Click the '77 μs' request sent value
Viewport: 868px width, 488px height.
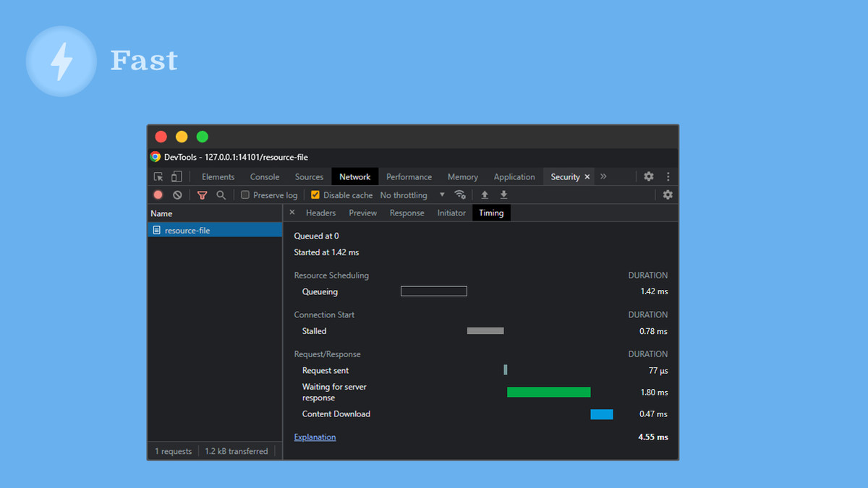click(658, 370)
